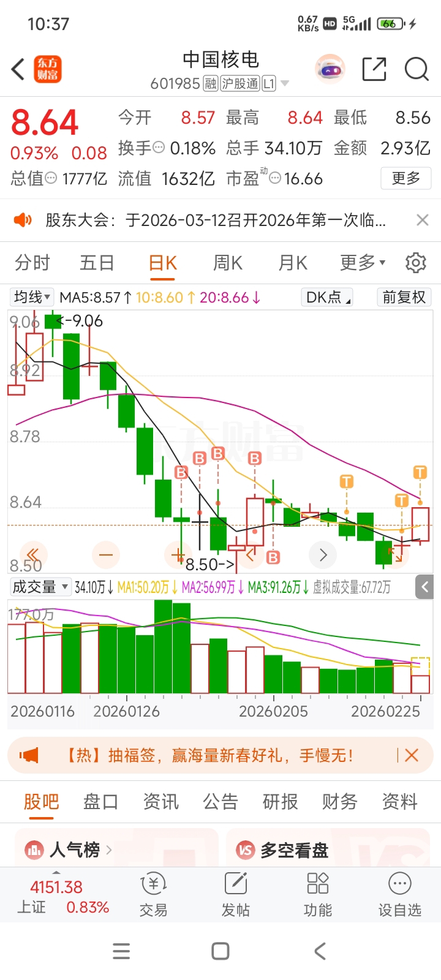
Task: Tap the 9.06 high price annotation
Action: click(80, 320)
